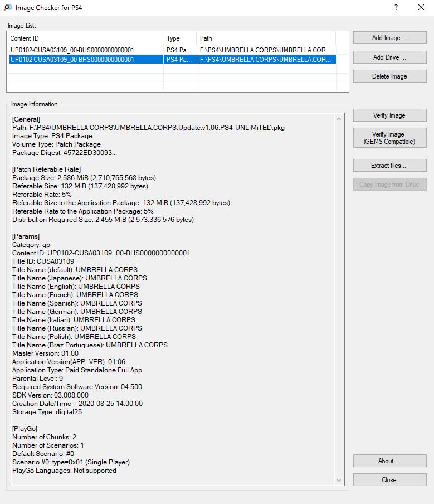Click the Path column header
434x504 pixels.
tap(266, 38)
